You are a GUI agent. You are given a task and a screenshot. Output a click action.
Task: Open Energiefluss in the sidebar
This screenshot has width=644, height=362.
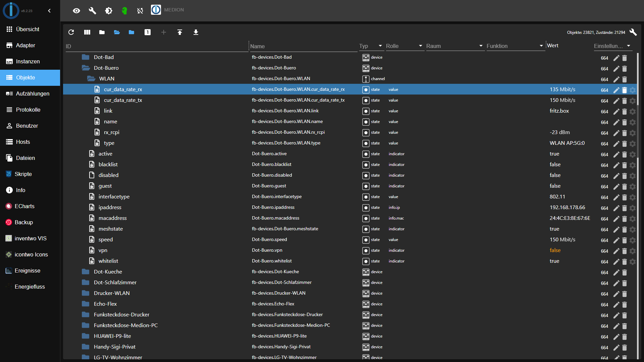point(30,287)
